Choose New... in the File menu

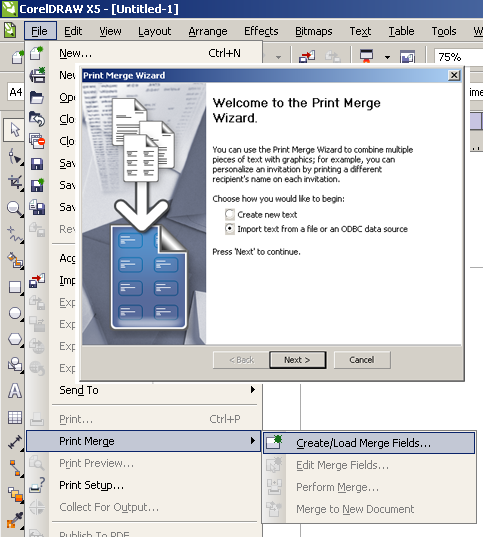tap(144, 53)
